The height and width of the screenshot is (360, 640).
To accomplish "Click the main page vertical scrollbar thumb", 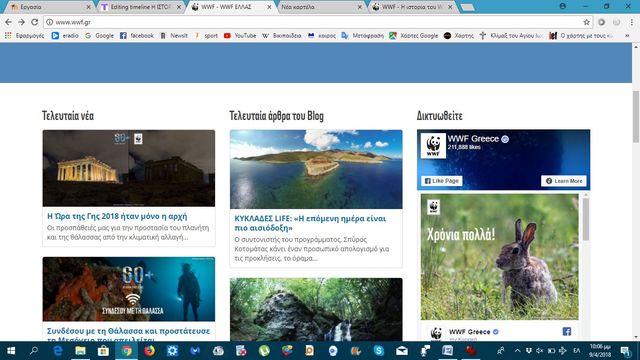I will 636,117.
